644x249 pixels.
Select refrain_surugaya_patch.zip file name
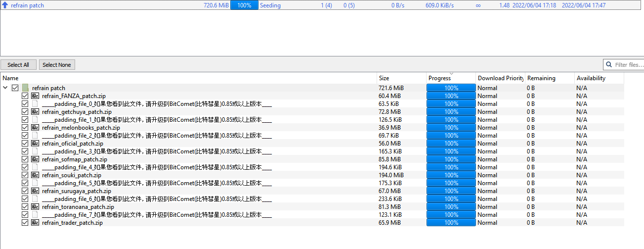(x=77, y=191)
